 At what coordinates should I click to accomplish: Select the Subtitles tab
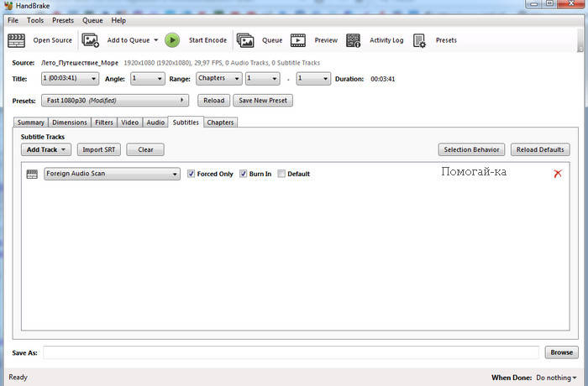pos(186,122)
